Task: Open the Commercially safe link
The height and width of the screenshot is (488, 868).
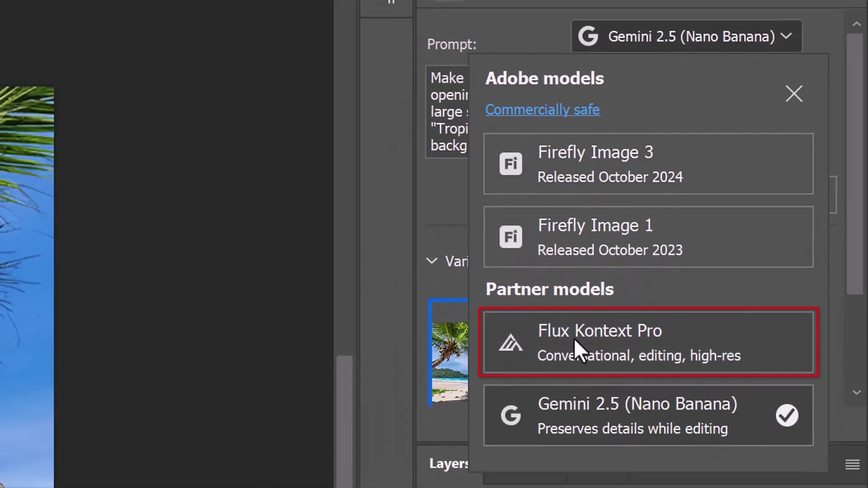Action: pyautogui.click(x=542, y=109)
